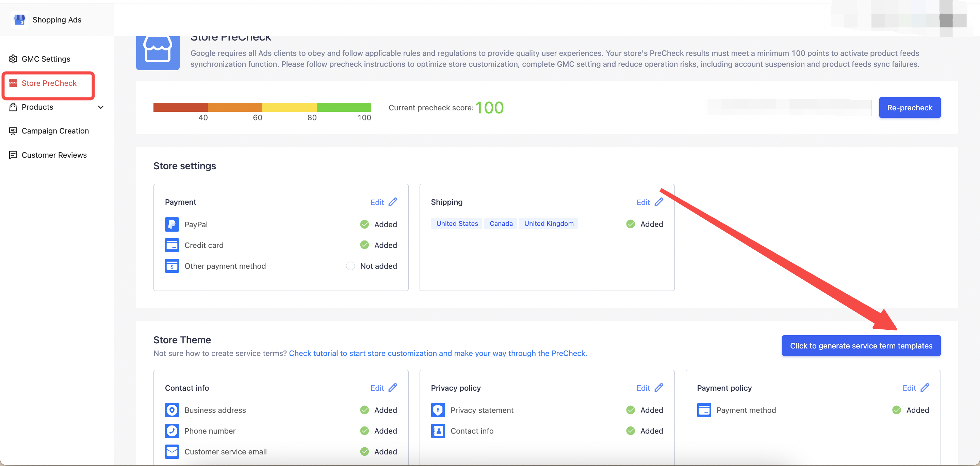The image size is (980, 466).
Task: Click the Shopping Ads logo icon
Action: tap(19, 19)
